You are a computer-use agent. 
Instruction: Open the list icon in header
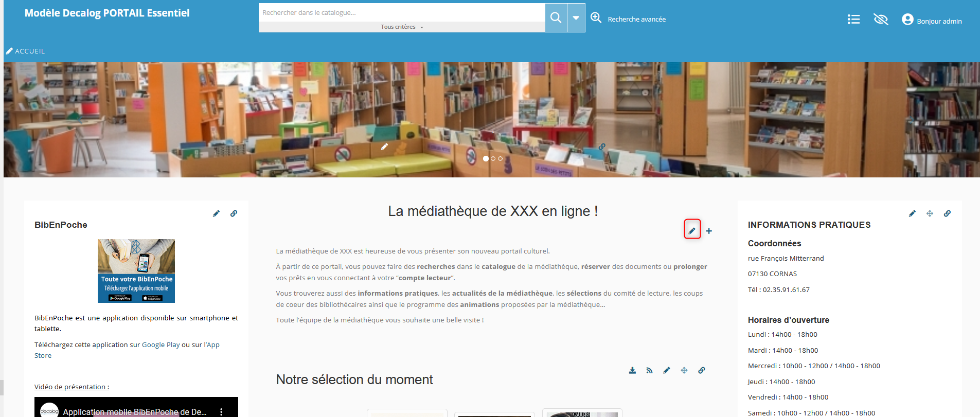click(853, 20)
